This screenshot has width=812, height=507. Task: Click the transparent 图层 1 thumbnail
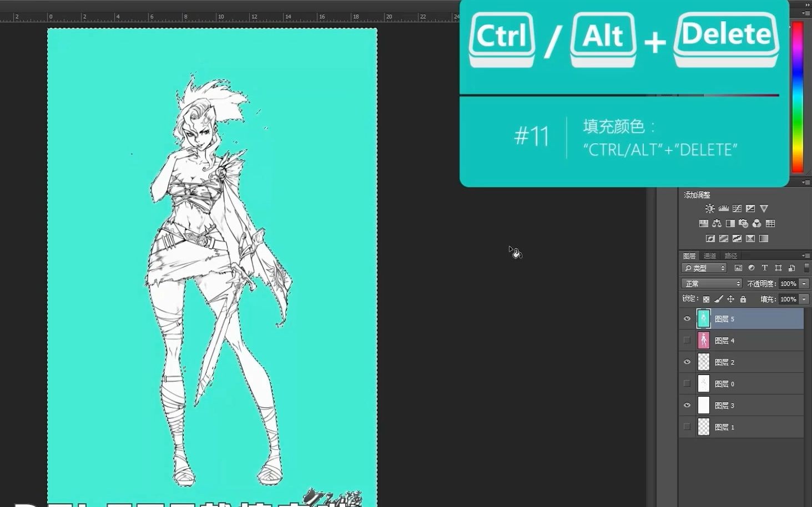coord(703,427)
